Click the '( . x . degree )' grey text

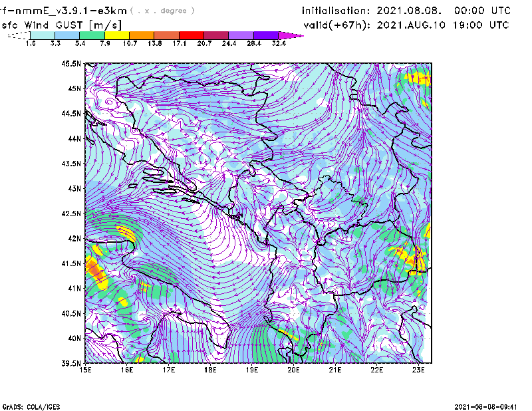click(162, 11)
